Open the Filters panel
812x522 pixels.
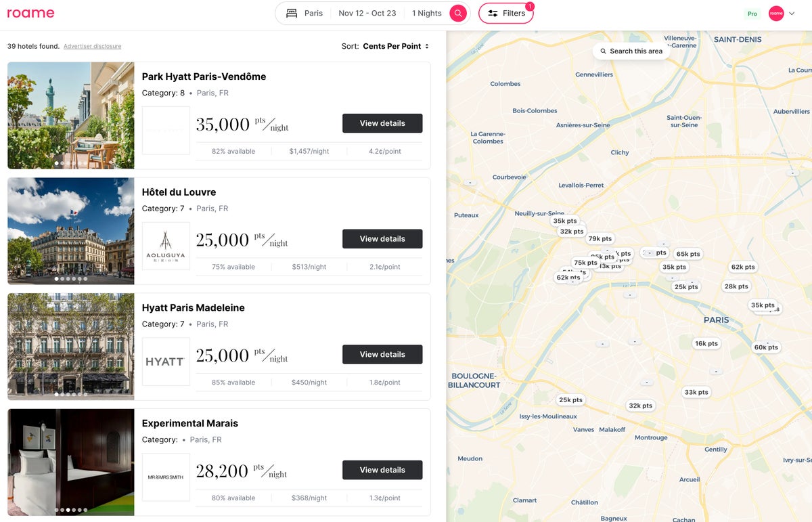pos(506,12)
